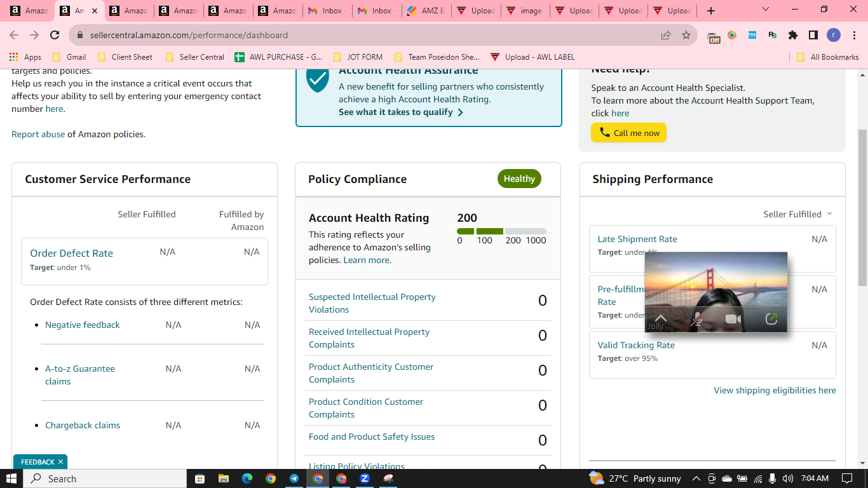Switch to the first Gmail Inbox tab
This screenshot has height=488, width=868.
[326, 11]
